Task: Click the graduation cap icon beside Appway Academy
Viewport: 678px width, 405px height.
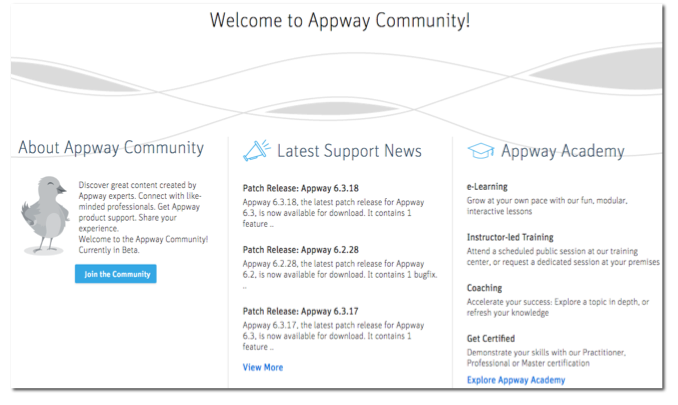Action: tap(480, 151)
